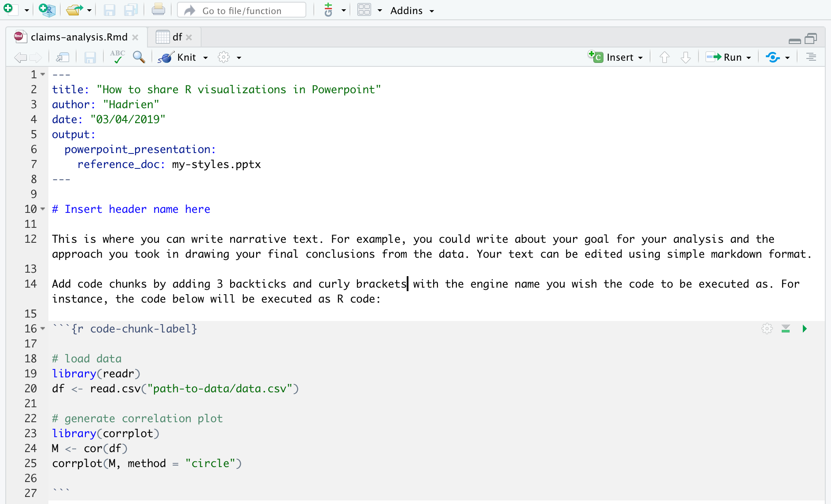Switch to the df data tab
Viewport: 831px width, 504px height.
177,37
